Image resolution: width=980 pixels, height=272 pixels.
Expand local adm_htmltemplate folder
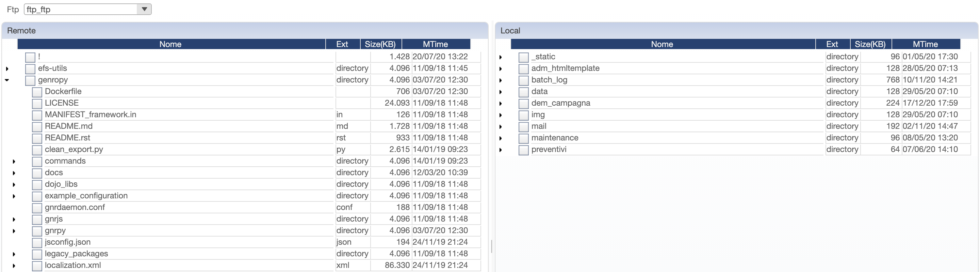[501, 69]
